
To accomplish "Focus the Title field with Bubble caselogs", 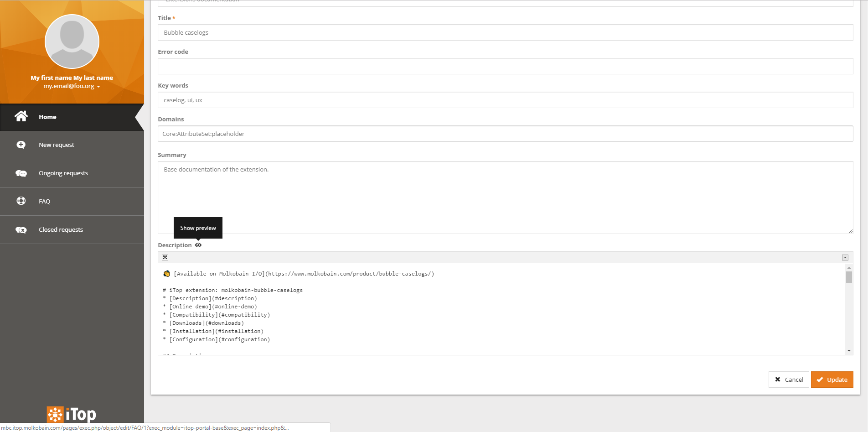I will (x=505, y=32).
